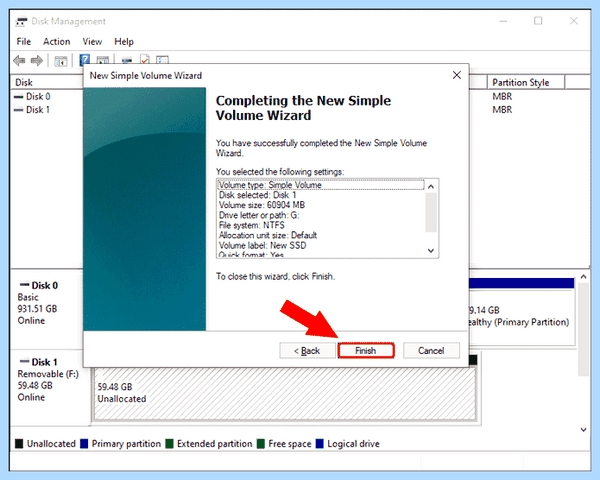600x480 pixels.
Task: Open the Action menu
Action: [57, 41]
